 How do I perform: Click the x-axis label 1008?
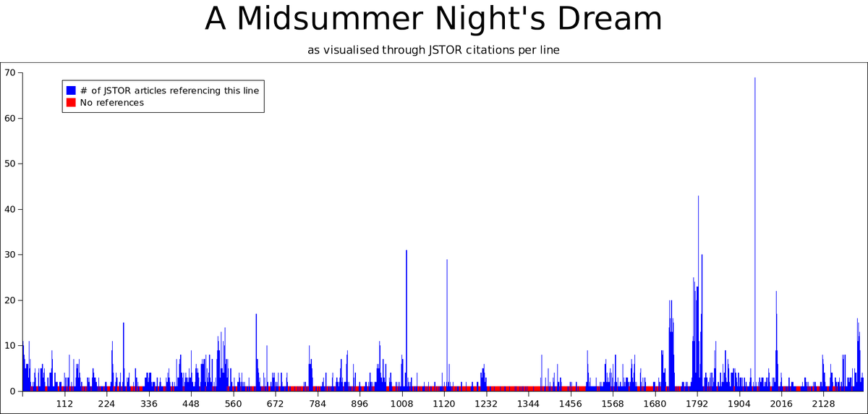(401, 404)
